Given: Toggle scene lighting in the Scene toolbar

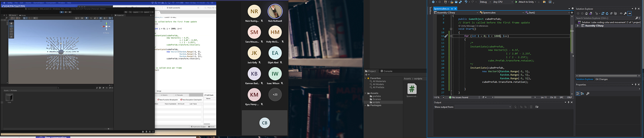Looking at the screenshot, I should click(87, 18).
